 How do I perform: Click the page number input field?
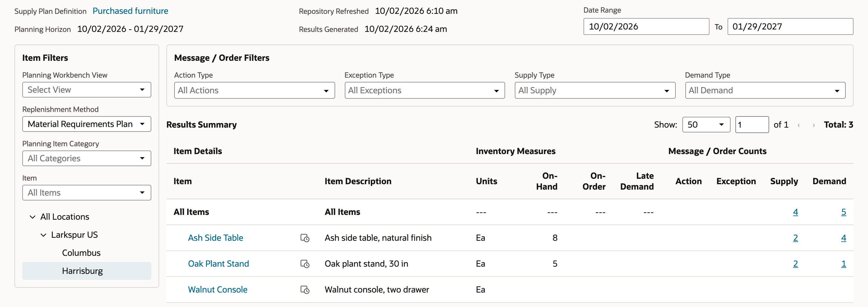coord(752,125)
